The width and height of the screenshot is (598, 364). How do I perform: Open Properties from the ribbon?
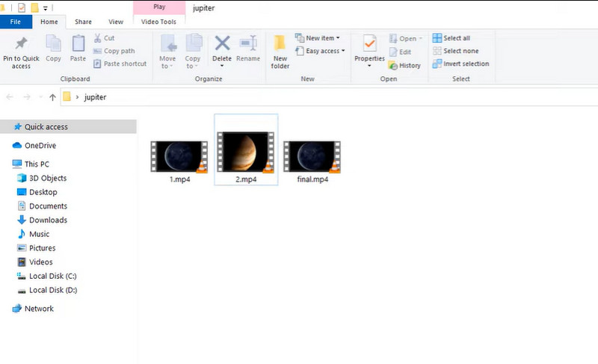pyautogui.click(x=369, y=43)
